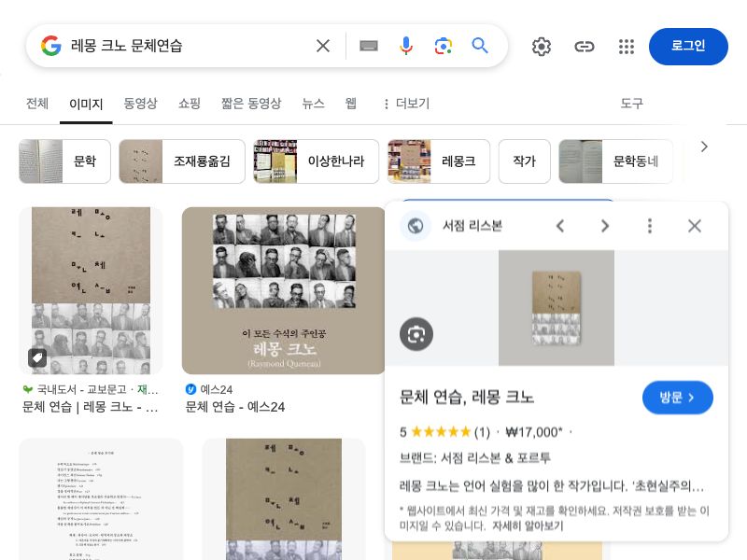The height and width of the screenshot is (560, 747).
Task: Open the on-screen keyboard input tool
Action: [x=369, y=46]
